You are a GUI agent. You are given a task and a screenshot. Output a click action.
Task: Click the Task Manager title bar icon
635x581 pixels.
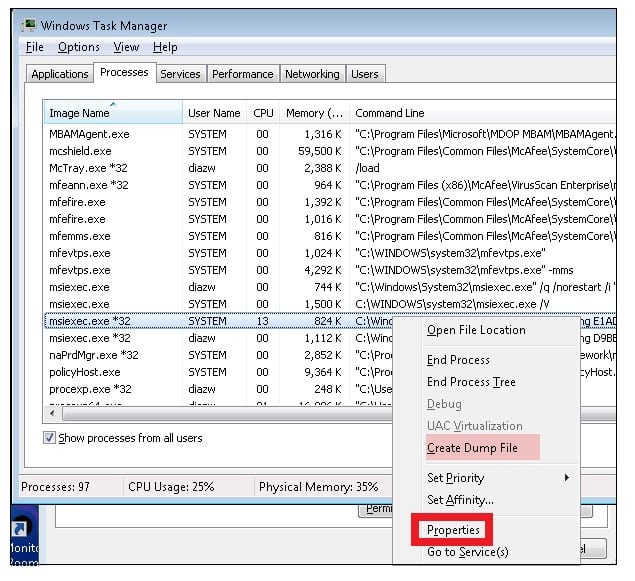pos(29,25)
